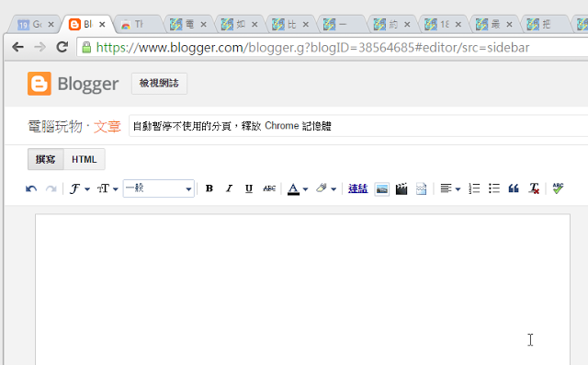This screenshot has height=365, width=588.
Task: Toggle underline formatting
Action: click(249, 188)
